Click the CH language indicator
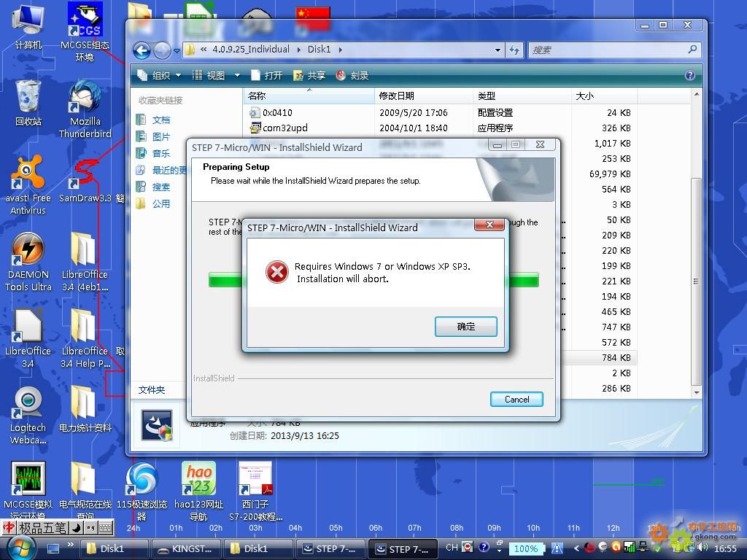This screenshot has height=560, width=747. (452, 548)
